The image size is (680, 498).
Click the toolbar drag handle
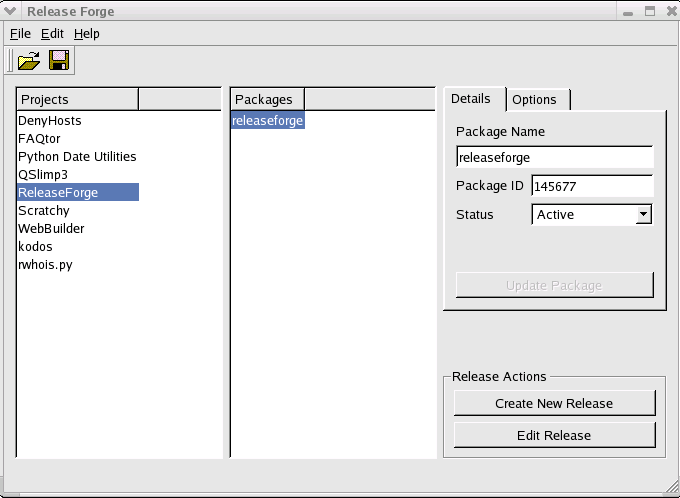[x=10, y=60]
